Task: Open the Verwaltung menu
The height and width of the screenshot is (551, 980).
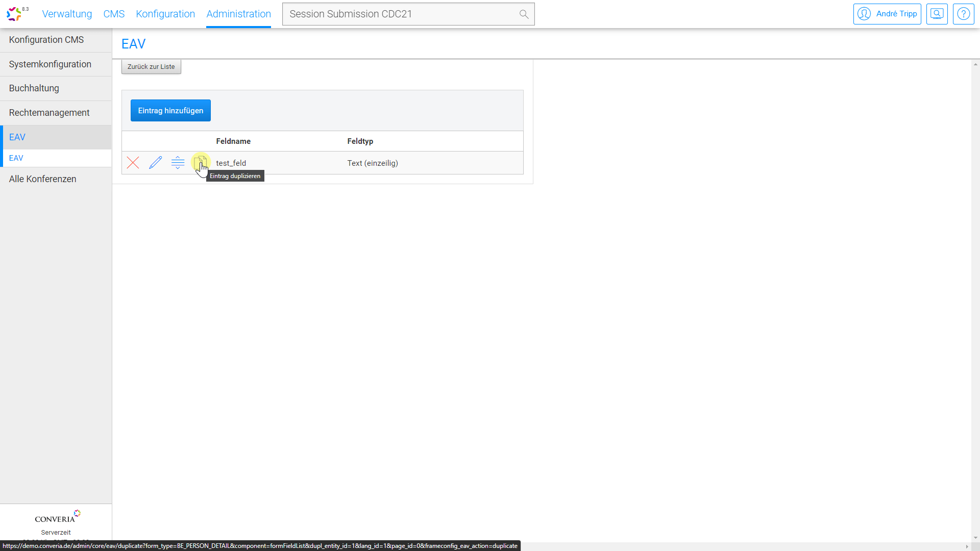Action: 67,14
